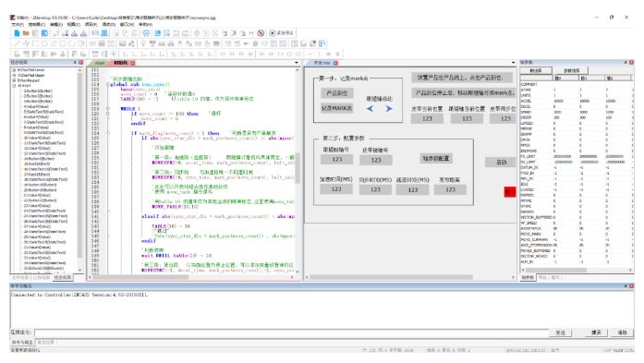Pin the 组态视图 panel with its pin icon

point(75,63)
